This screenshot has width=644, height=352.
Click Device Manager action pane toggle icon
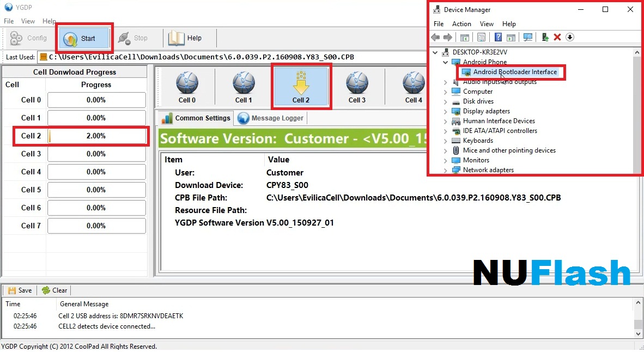511,38
